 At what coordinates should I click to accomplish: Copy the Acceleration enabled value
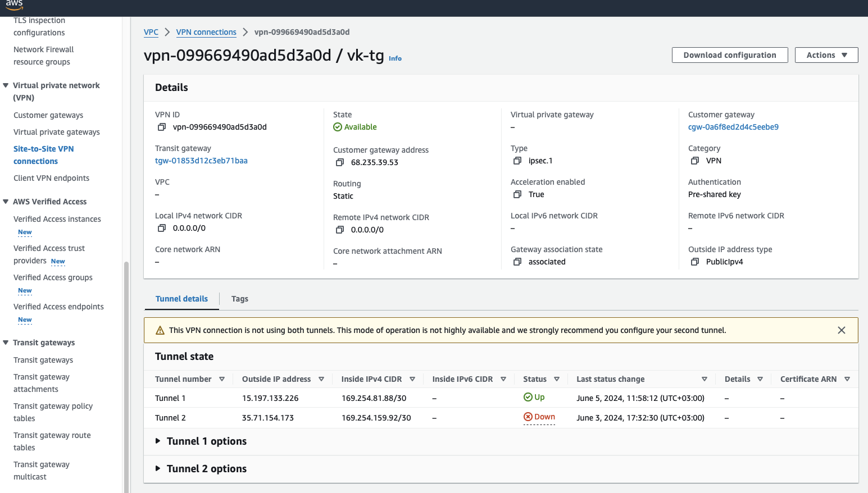[517, 195]
